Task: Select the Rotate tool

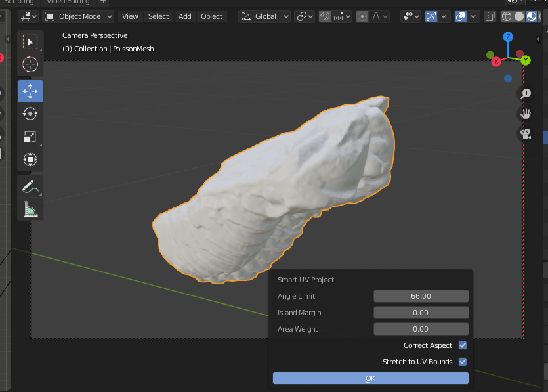Action: 30,114
